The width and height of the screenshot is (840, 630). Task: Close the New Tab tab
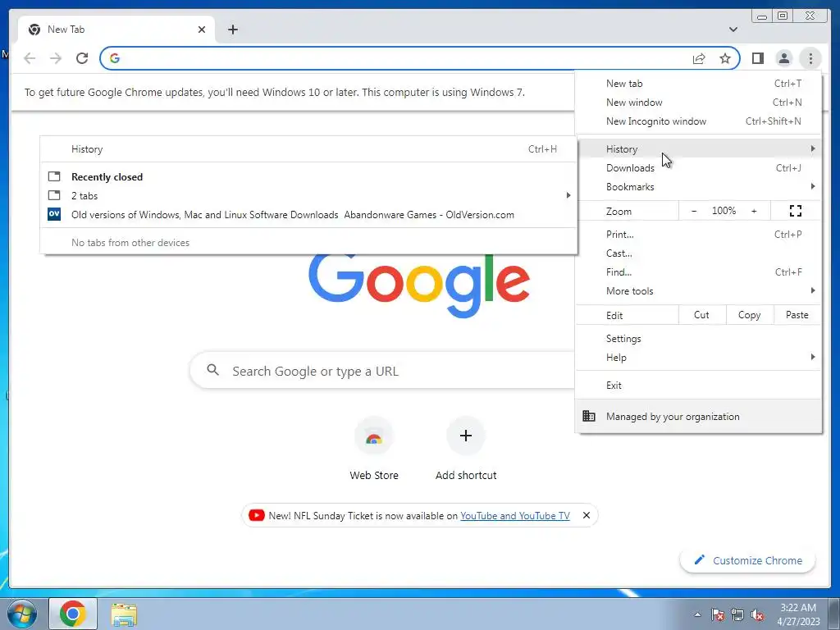click(202, 30)
